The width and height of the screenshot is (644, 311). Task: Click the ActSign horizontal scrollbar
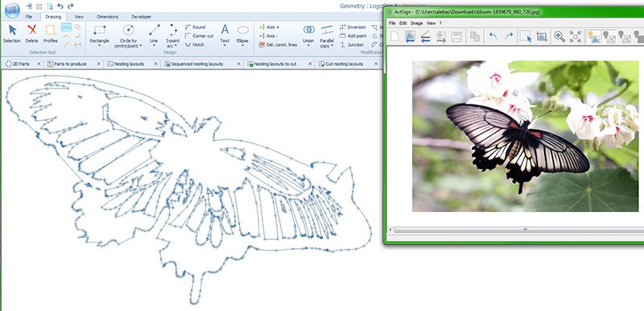point(516,230)
